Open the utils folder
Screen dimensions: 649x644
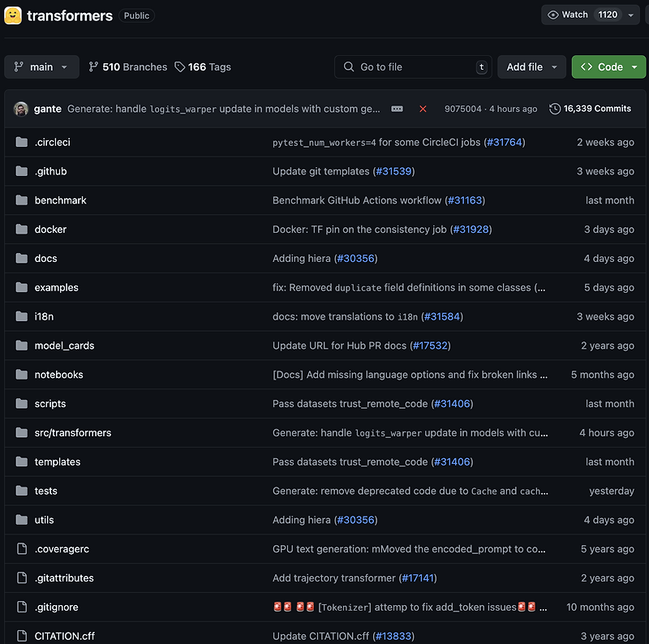coord(44,520)
